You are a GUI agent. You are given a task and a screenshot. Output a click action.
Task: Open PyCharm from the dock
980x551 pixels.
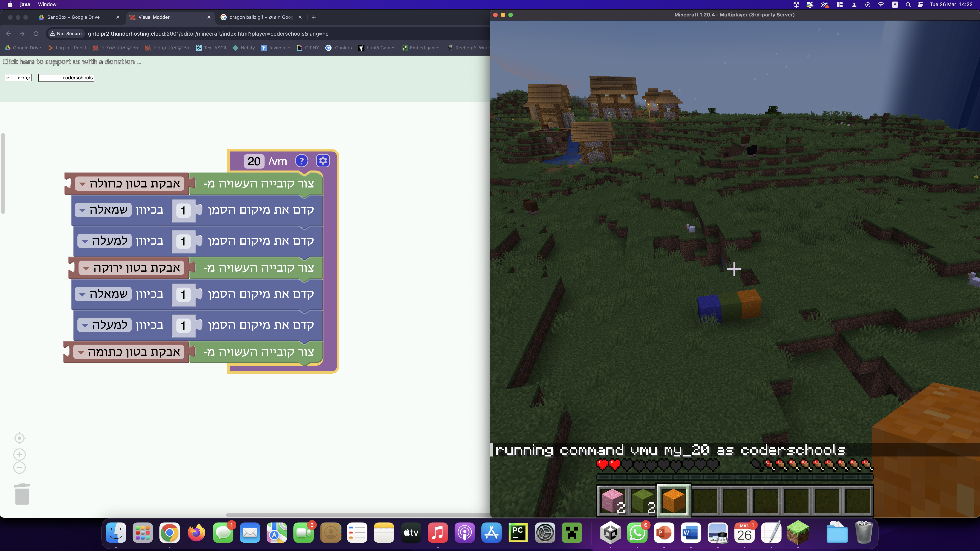pos(518,533)
